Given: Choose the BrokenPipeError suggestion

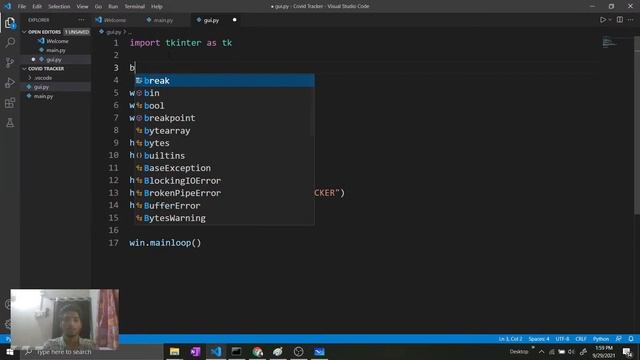Looking at the screenshot, I should tap(224, 193).
